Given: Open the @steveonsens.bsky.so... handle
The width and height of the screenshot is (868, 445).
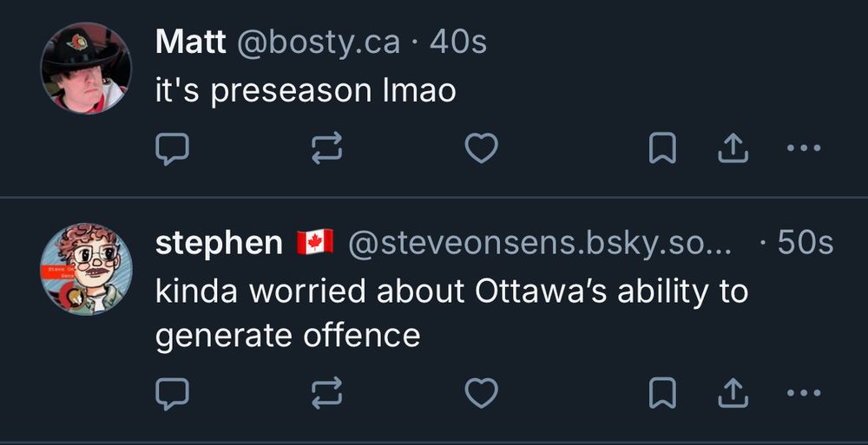Looking at the screenshot, I should point(539,244).
